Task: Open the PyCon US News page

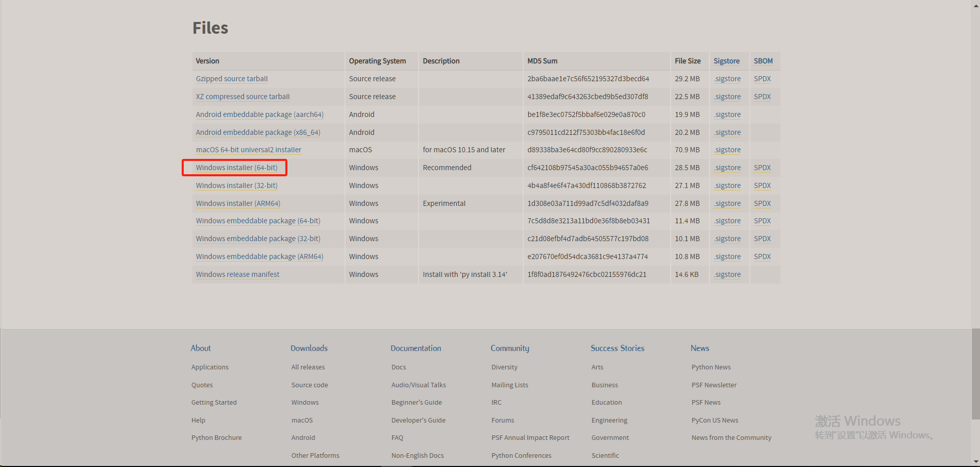Action: [x=715, y=420]
